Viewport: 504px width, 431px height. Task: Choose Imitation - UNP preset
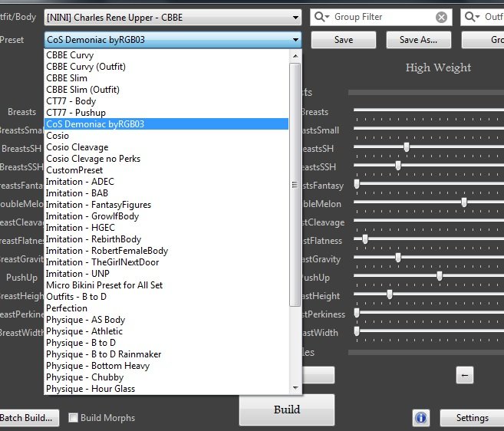(x=166, y=274)
